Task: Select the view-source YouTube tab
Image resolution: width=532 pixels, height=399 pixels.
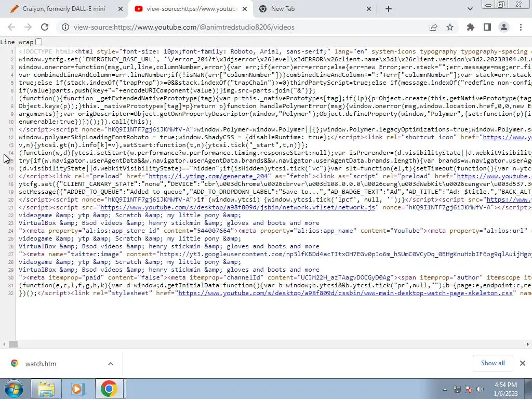Action: (191, 9)
